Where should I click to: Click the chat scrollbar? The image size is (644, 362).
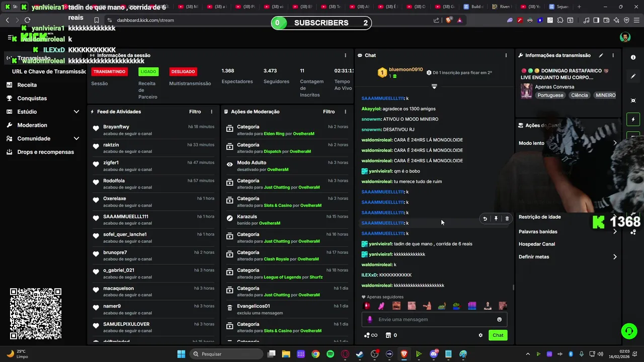(x=513, y=288)
